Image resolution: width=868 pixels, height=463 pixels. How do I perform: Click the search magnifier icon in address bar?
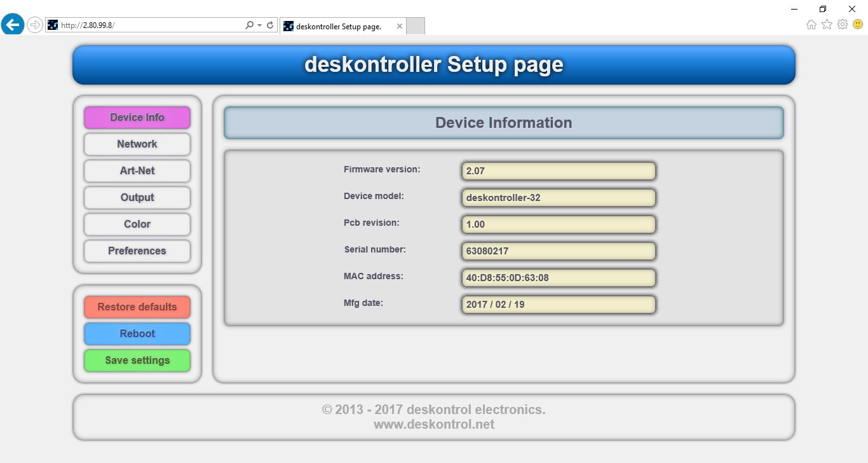[249, 25]
